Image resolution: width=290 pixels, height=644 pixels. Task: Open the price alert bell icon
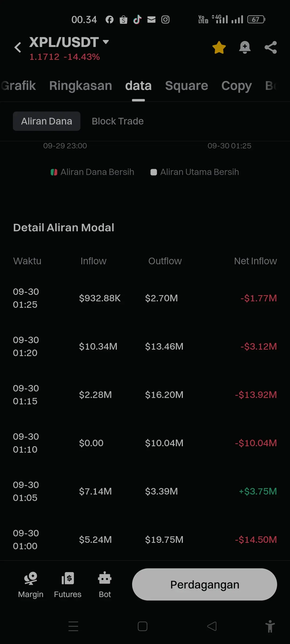245,47
